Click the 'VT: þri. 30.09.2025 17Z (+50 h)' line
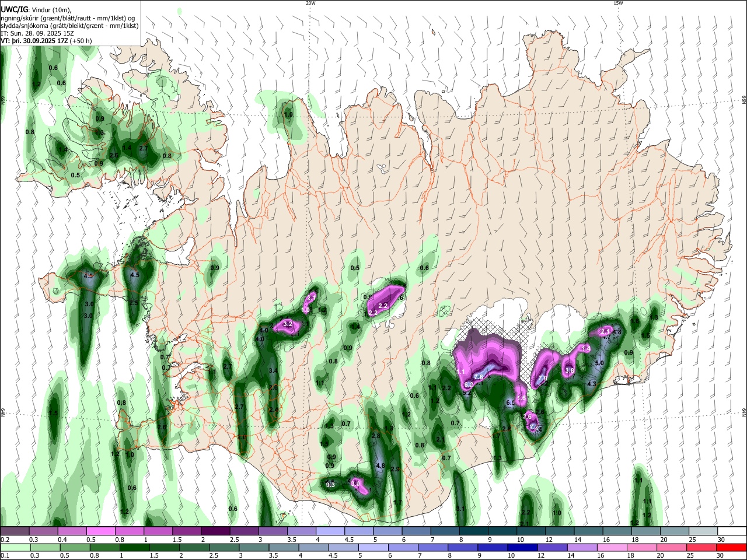Screen dimensions: 747x560 (x=46, y=41)
